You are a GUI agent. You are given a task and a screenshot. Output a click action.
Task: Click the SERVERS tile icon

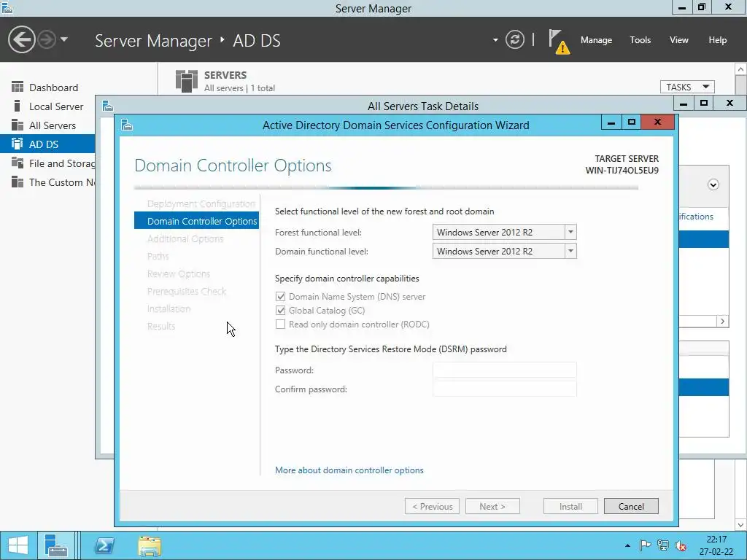pos(186,81)
